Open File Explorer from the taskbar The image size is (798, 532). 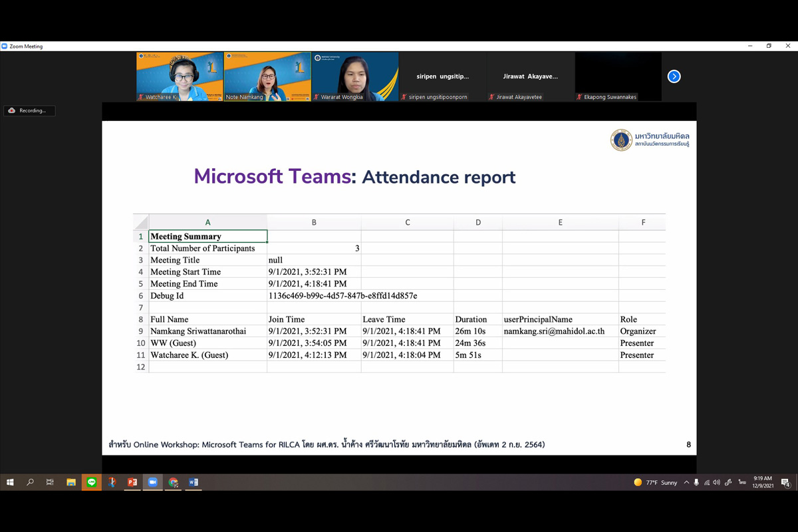71,482
